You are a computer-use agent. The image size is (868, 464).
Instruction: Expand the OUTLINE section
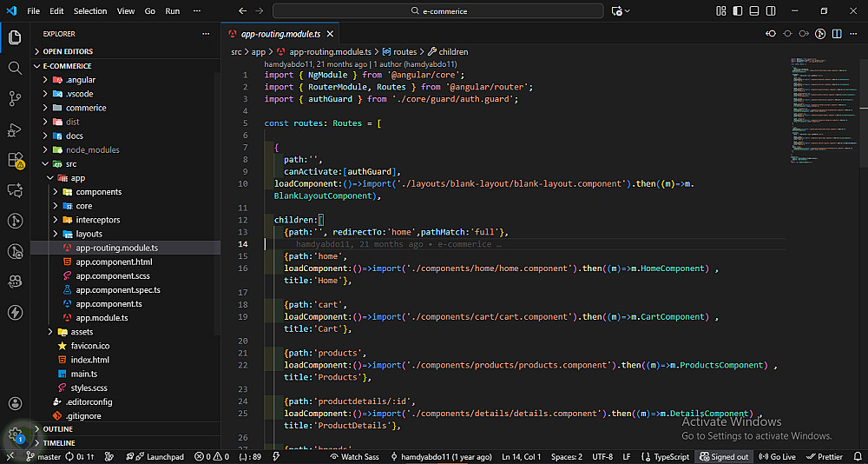click(x=58, y=429)
